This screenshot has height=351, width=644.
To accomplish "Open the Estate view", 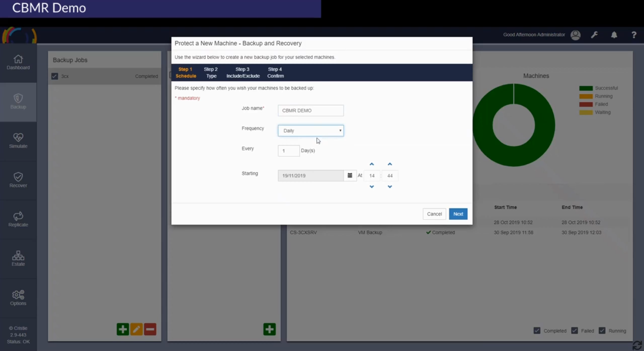I will coord(18,259).
